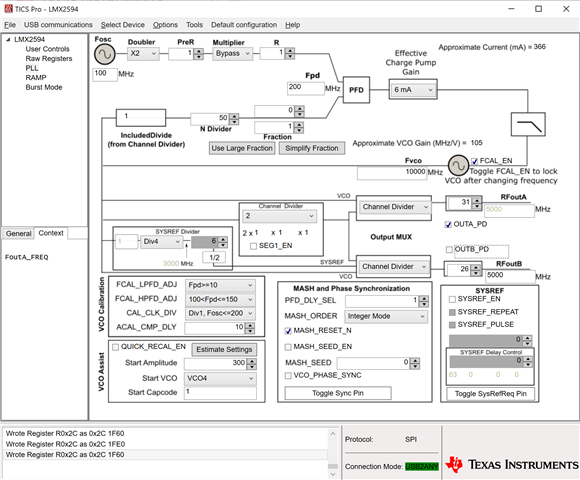Image resolution: width=580 pixels, height=480 pixels.
Task: Open the Options menu
Action: [x=165, y=25]
